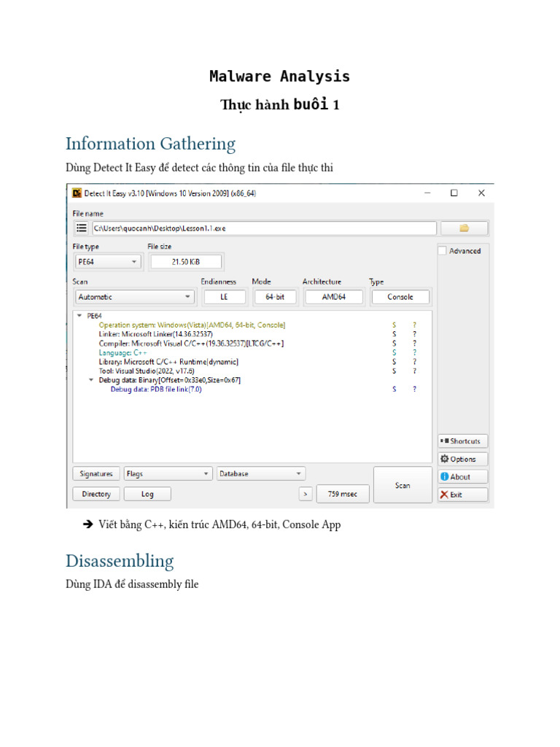Close the Detect It Easy window
The height and width of the screenshot is (747, 560).
(481, 193)
